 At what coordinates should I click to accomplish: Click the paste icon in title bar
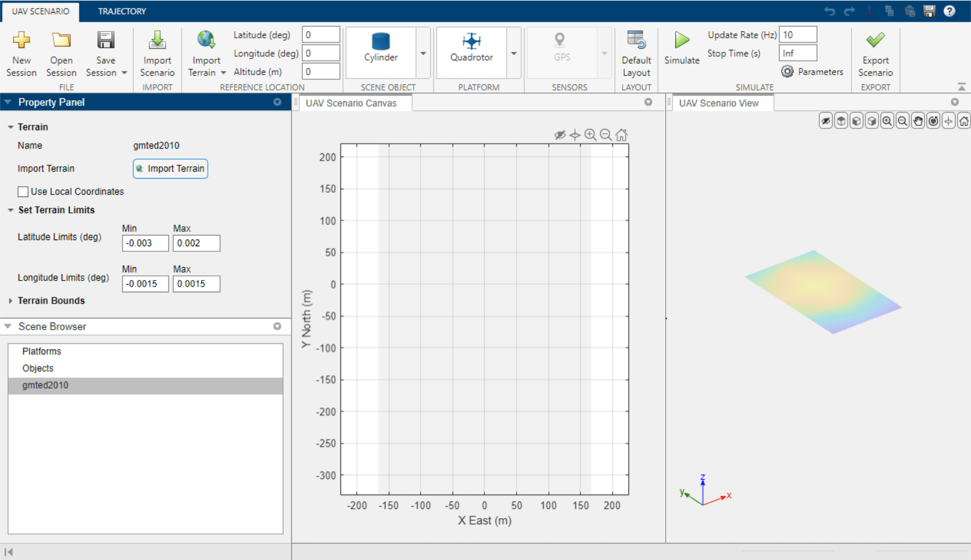pyautogui.click(x=910, y=11)
